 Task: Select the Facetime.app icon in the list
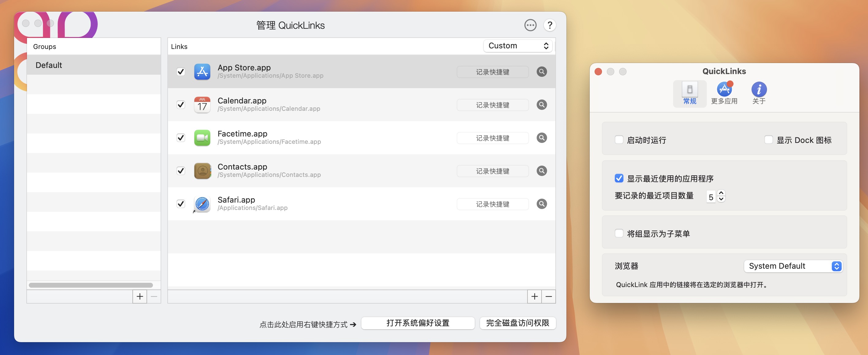[x=202, y=138]
